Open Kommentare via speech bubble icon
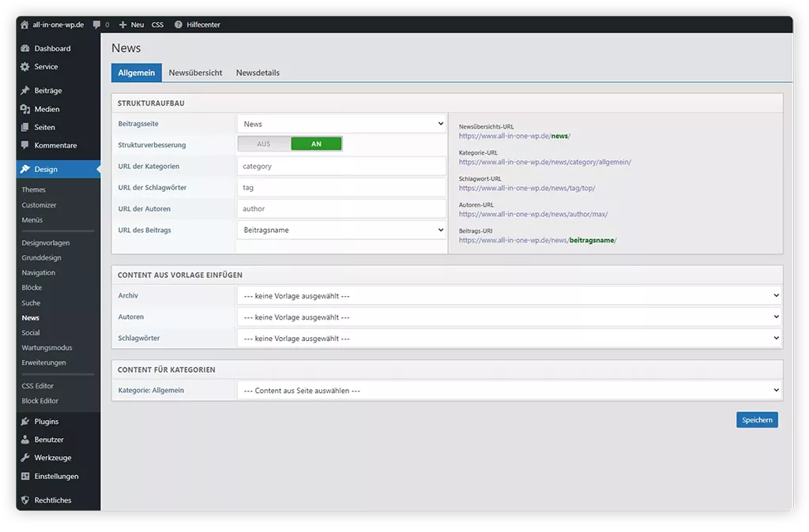The image size is (809, 532). (x=25, y=145)
